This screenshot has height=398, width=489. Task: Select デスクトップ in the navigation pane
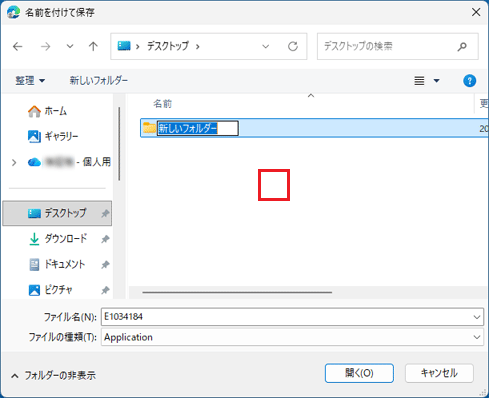coord(57,213)
